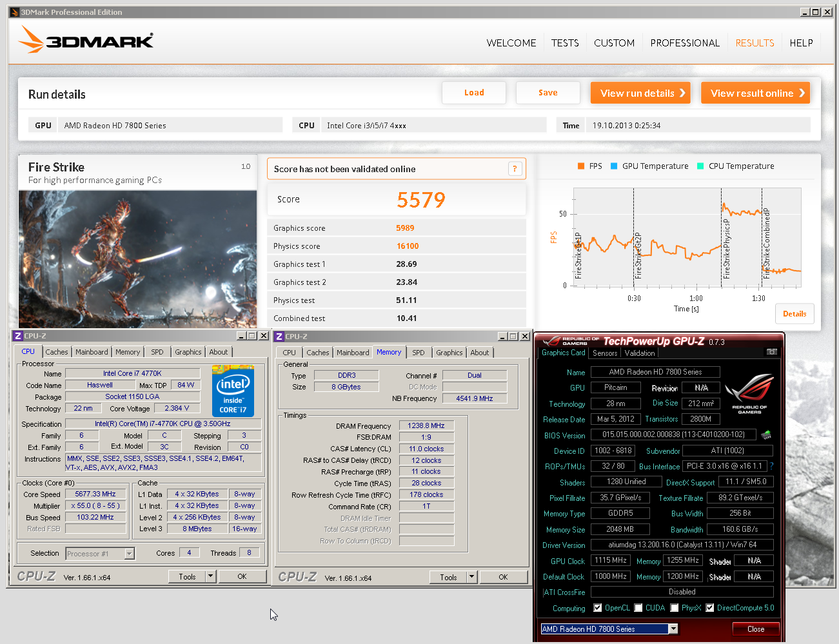Click the orange FPS legend swatch

[581, 166]
